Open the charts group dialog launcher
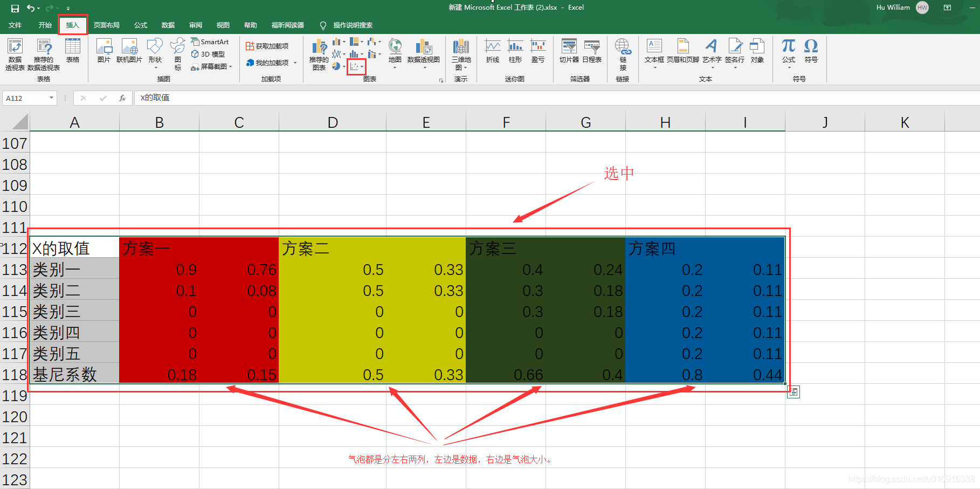The image size is (980, 489). click(x=441, y=80)
